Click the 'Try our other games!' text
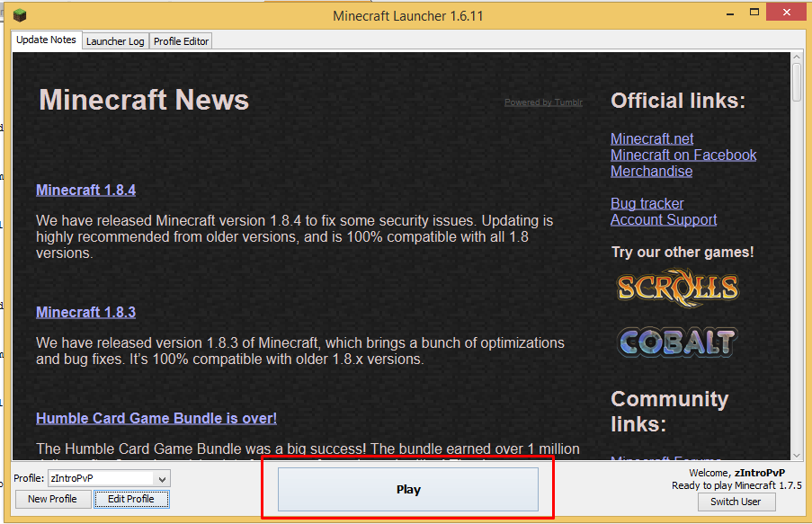Image resolution: width=812 pixels, height=524 pixels. [683, 253]
